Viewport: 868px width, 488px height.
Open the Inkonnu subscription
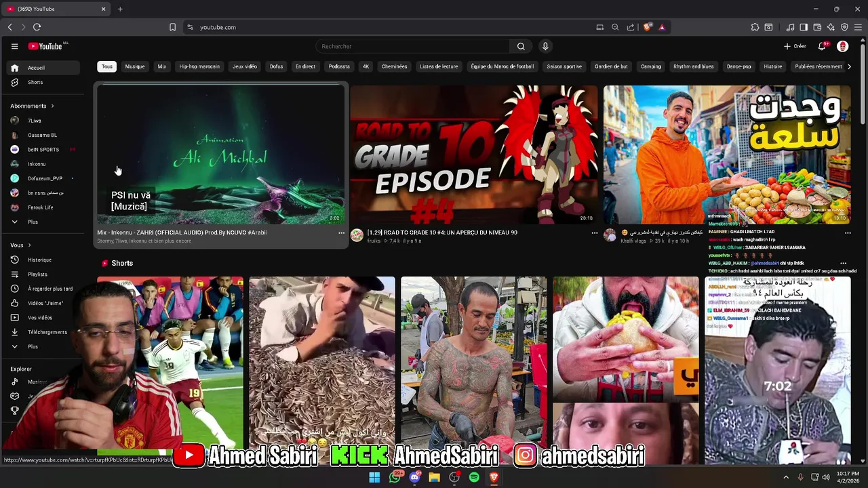click(x=43, y=164)
